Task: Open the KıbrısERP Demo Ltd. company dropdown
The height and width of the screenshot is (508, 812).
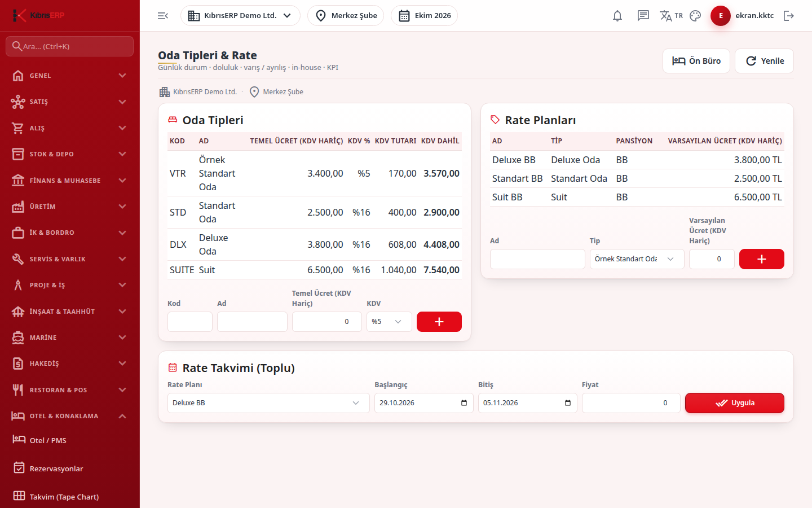Action: tap(240, 16)
